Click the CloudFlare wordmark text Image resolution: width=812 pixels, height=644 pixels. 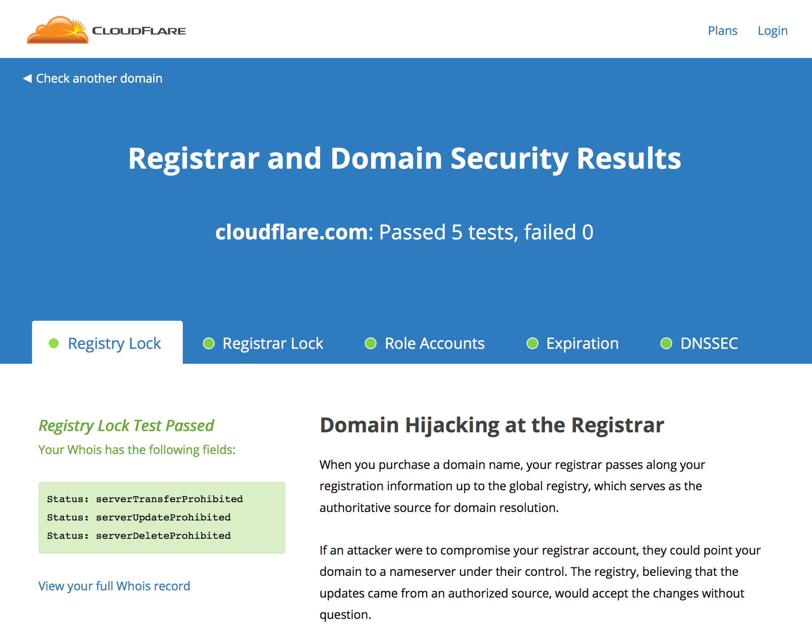(x=139, y=31)
